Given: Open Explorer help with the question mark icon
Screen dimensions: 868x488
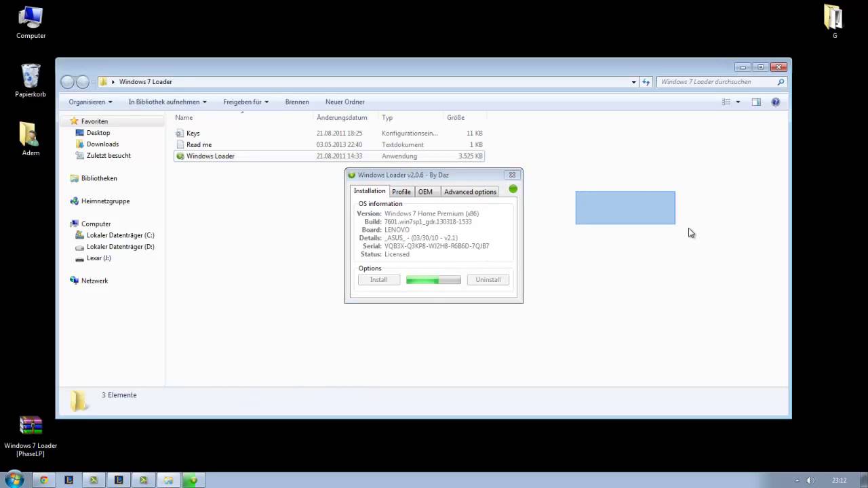Looking at the screenshot, I should pos(776,102).
